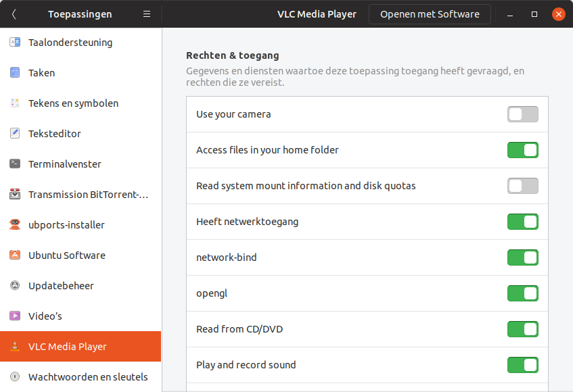Screen dimensions: 573x392
Task: Enable the Use your camera toggle
Action: (x=522, y=114)
